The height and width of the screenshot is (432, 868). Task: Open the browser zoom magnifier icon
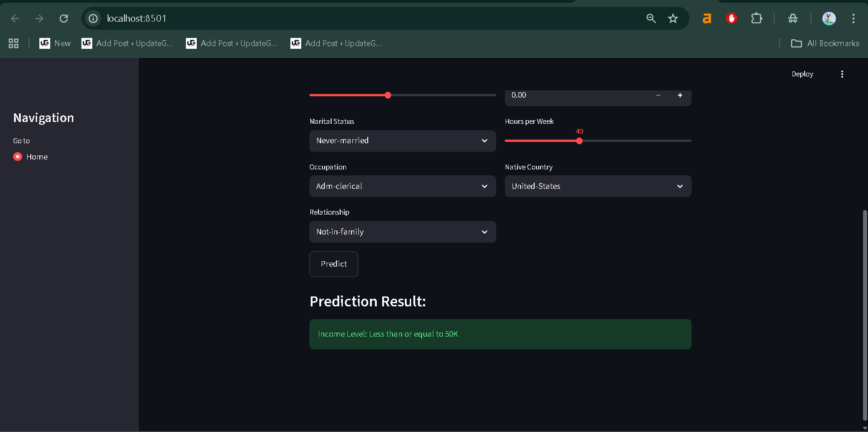651,19
